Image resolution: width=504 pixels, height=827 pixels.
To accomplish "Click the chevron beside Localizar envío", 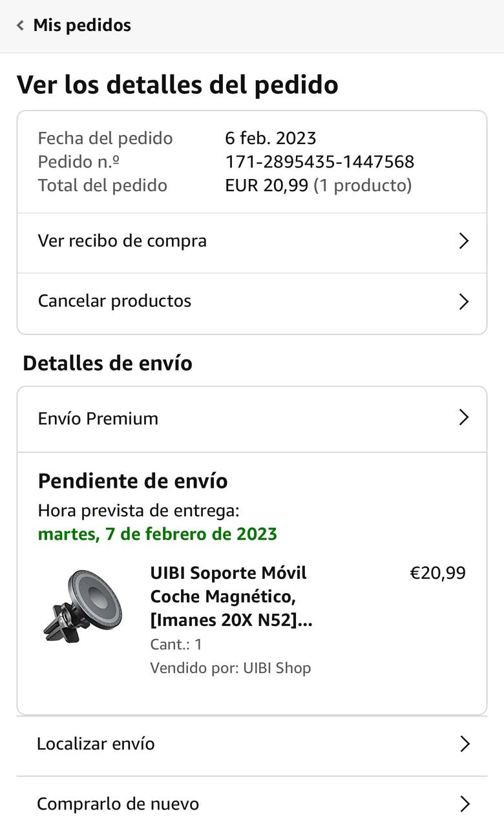I will 464,744.
